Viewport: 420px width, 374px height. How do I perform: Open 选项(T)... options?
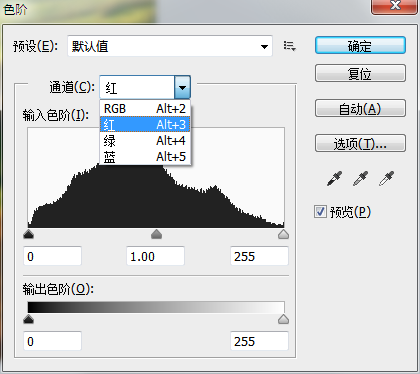click(x=360, y=144)
